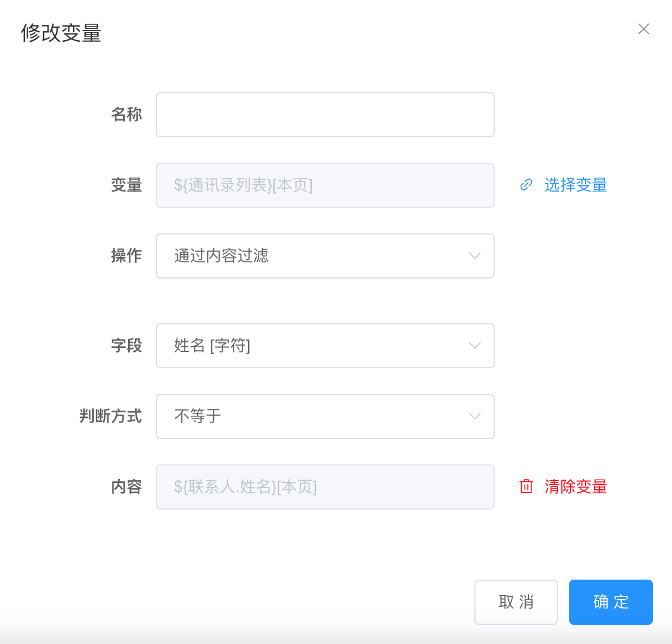Click the red trash icon beside 清除变量
672x644 pixels.
[x=526, y=486]
